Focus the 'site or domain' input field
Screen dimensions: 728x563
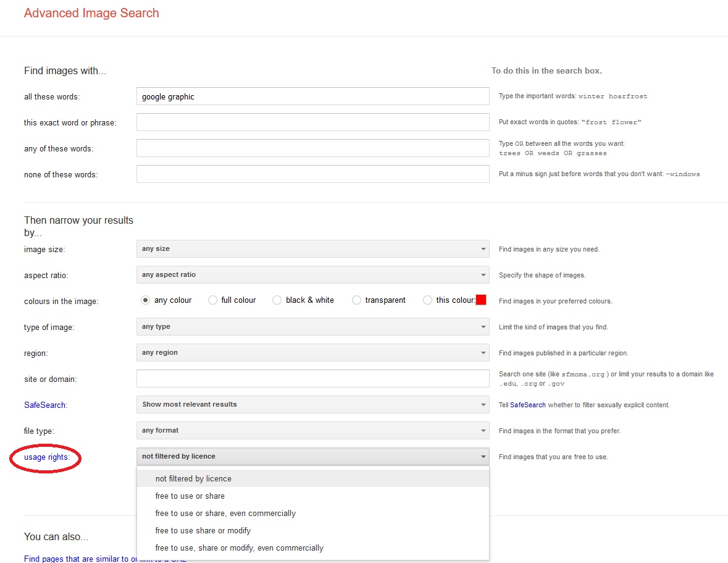click(312, 379)
